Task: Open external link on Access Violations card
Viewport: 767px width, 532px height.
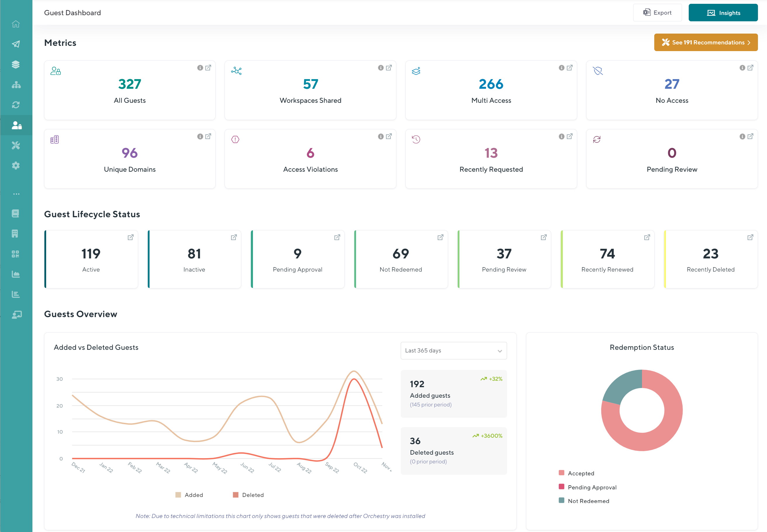Action: 389,136
